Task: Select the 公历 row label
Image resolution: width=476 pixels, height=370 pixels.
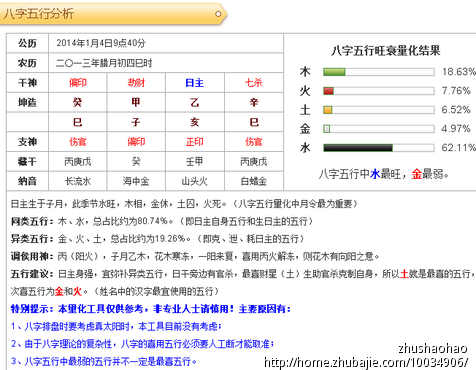Action: click(27, 43)
